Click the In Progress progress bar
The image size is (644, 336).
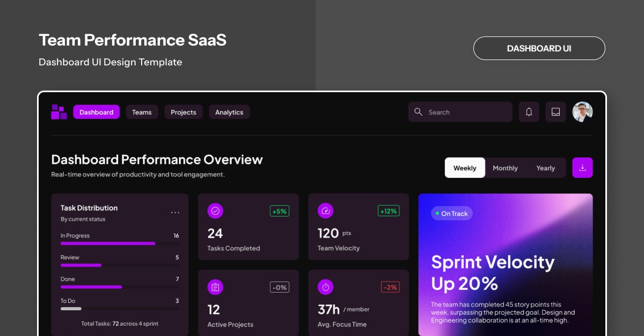pyautogui.click(x=119, y=243)
